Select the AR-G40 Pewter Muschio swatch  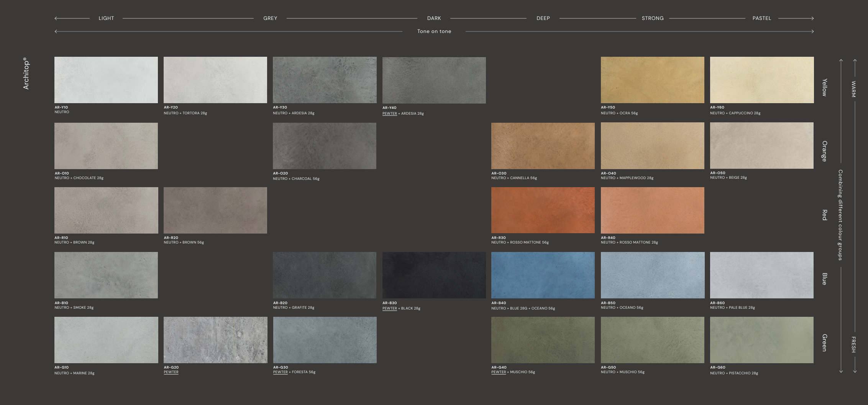(543, 340)
